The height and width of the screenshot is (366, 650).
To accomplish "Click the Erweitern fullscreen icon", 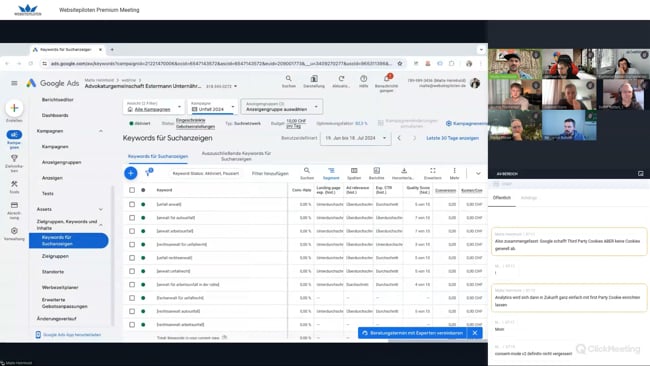I will [x=433, y=170].
